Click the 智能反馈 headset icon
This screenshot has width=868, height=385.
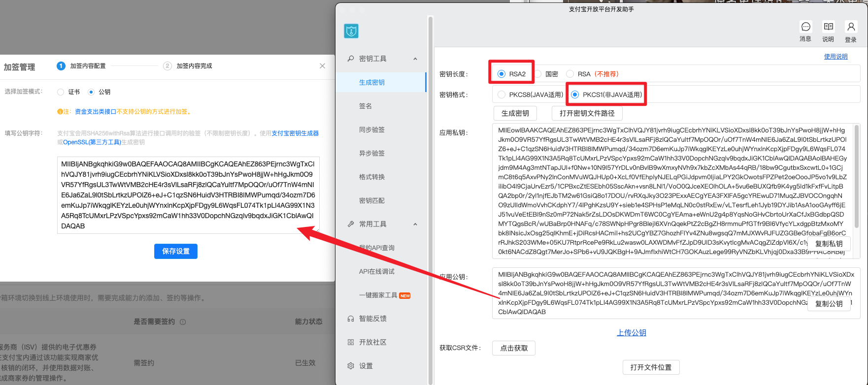tap(351, 319)
